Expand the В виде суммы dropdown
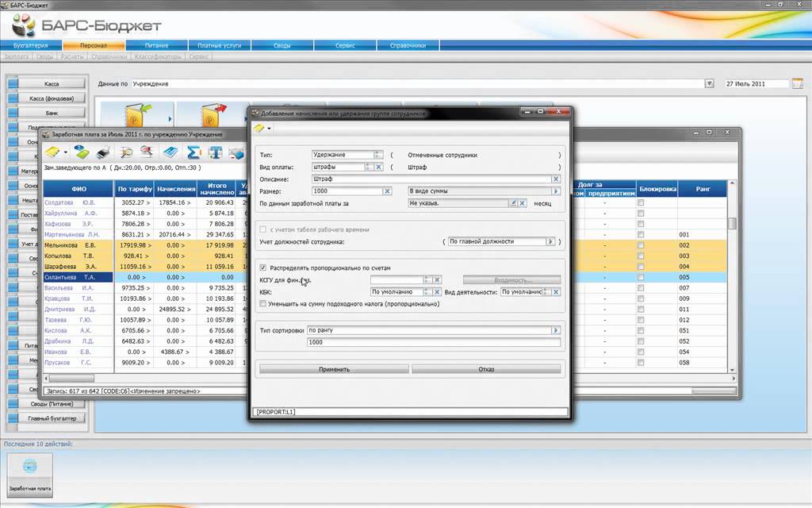Viewport: 812px width, 508px height. tap(556, 191)
